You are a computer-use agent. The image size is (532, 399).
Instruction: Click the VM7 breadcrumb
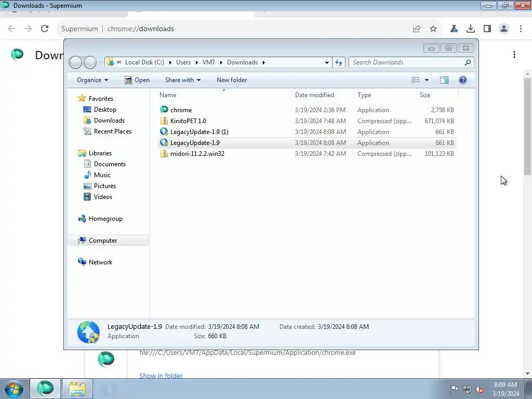[209, 62]
